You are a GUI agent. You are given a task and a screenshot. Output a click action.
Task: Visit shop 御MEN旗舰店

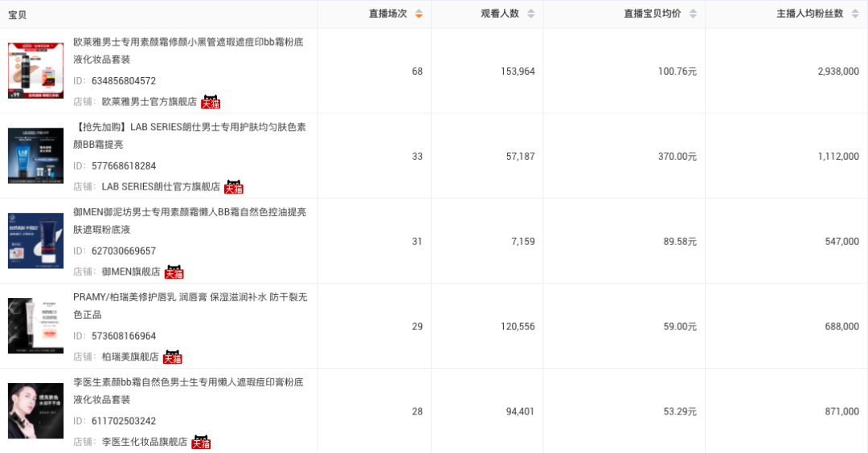tap(131, 272)
